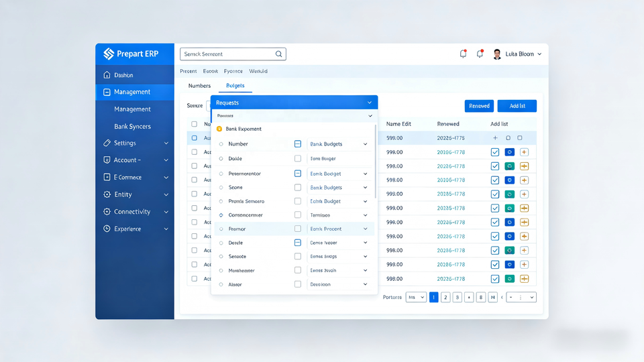Click the blue shield icon in first 20286-1778 row

click(x=509, y=152)
